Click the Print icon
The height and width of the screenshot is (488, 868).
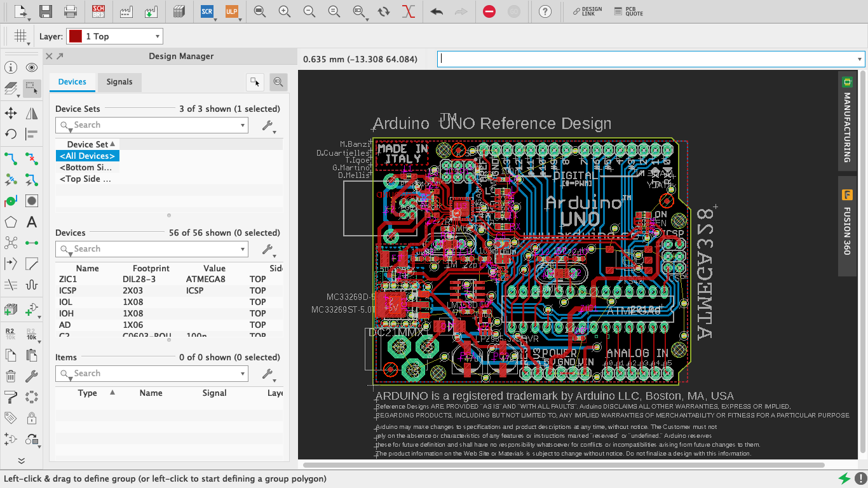pyautogui.click(x=71, y=11)
